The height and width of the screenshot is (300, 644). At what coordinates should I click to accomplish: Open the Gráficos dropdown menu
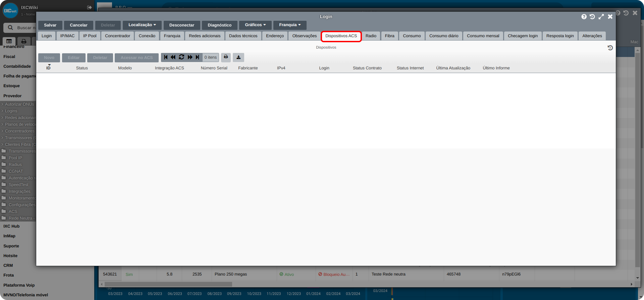(x=255, y=25)
